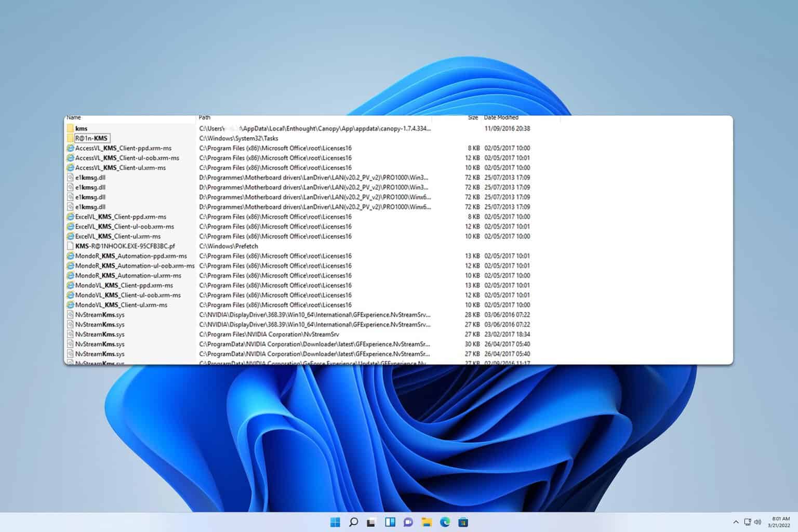Sort results by the Date Modified column
Image resolution: width=798 pixels, height=532 pixels.
[501, 117]
